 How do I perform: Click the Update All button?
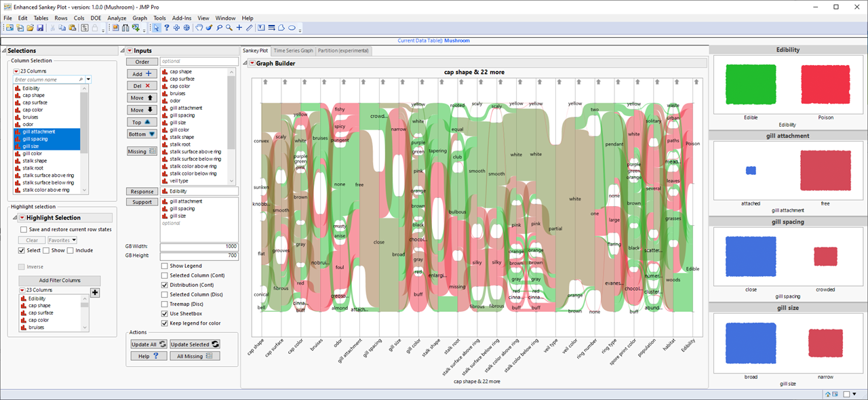pos(148,344)
